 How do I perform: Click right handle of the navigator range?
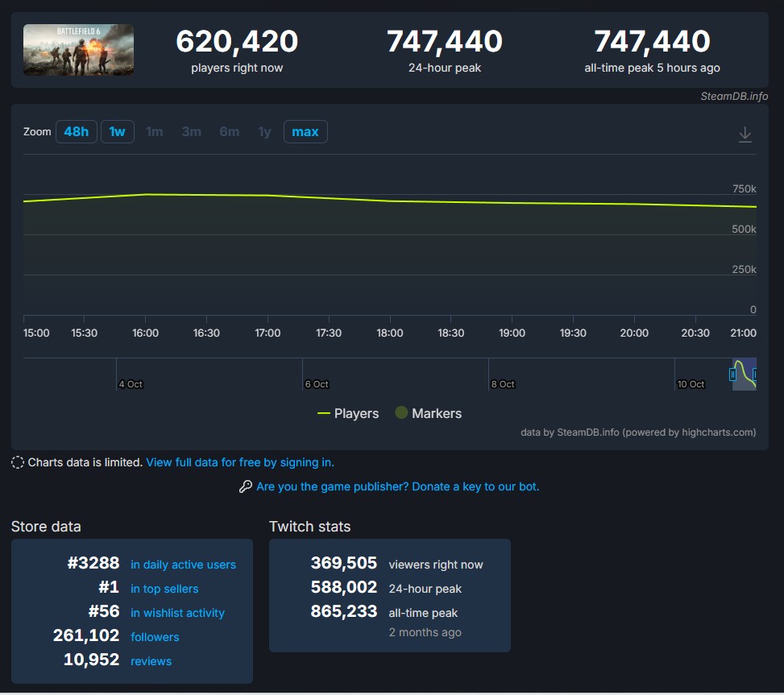tap(755, 374)
